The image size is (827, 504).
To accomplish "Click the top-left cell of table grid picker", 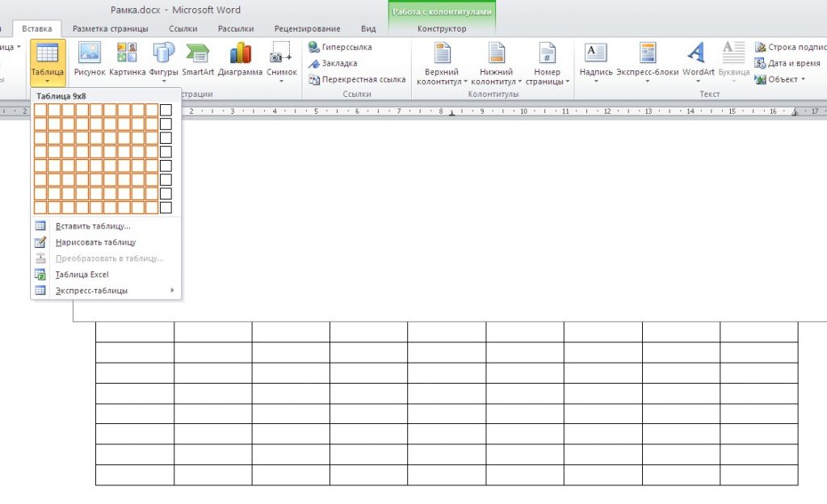I will point(40,110).
